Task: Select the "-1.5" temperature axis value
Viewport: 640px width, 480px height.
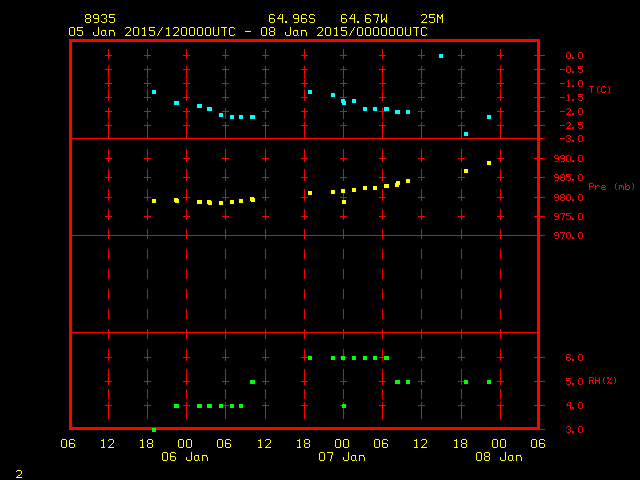Action: (x=571, y=98)
